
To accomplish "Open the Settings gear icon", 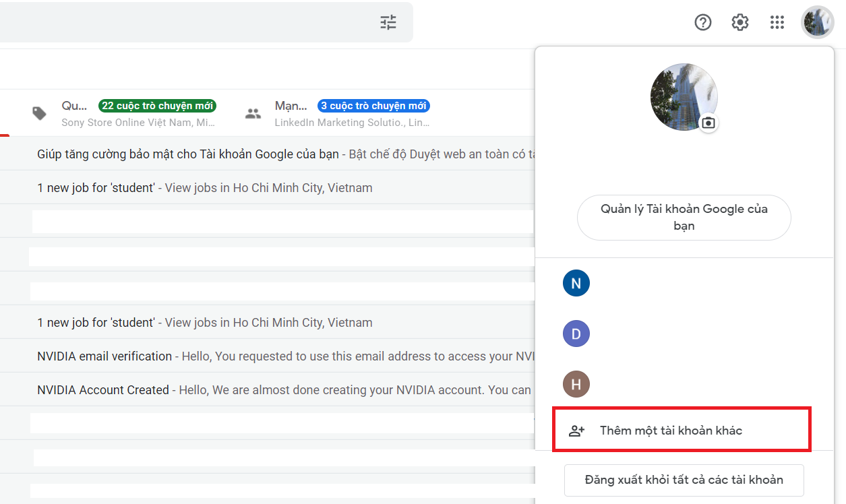I will click(x=739, y=22).
